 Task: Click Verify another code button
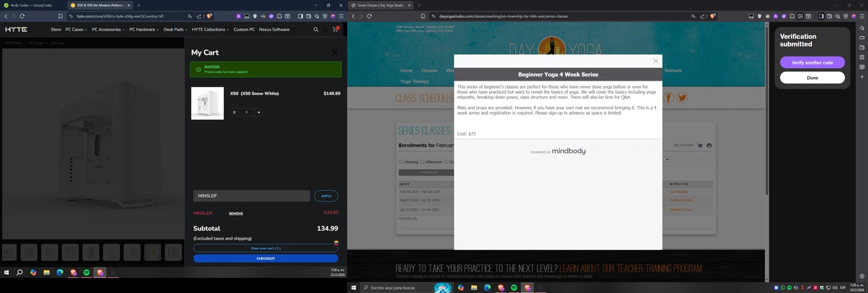[x=812, y=63]
